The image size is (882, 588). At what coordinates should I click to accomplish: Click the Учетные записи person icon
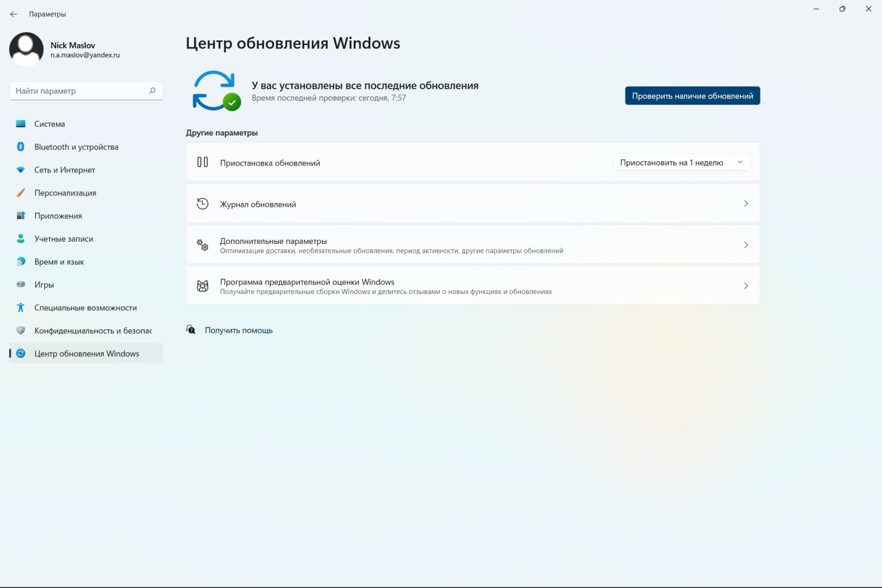(21, 238)
